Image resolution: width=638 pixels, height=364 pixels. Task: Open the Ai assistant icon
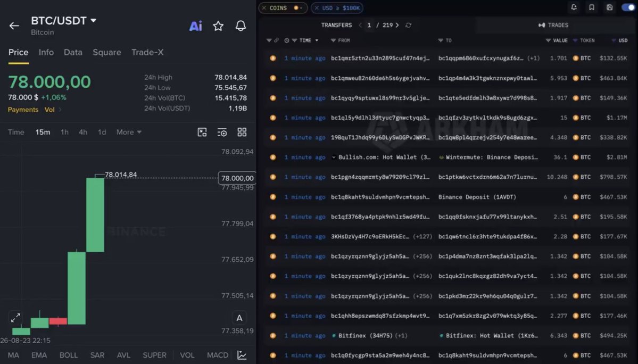[x=196, y=26]
